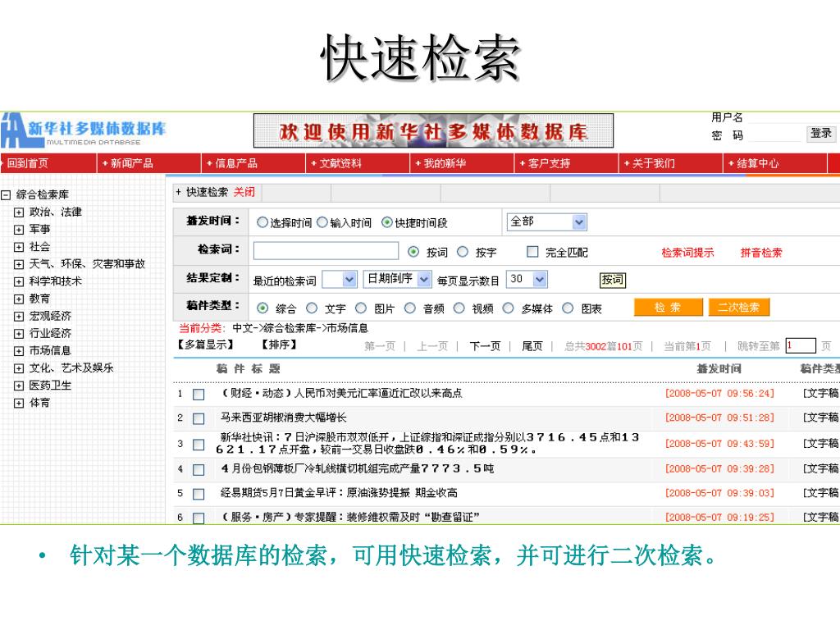
Task: Click the orange 二次检索 button
Action: coord(739,308)
